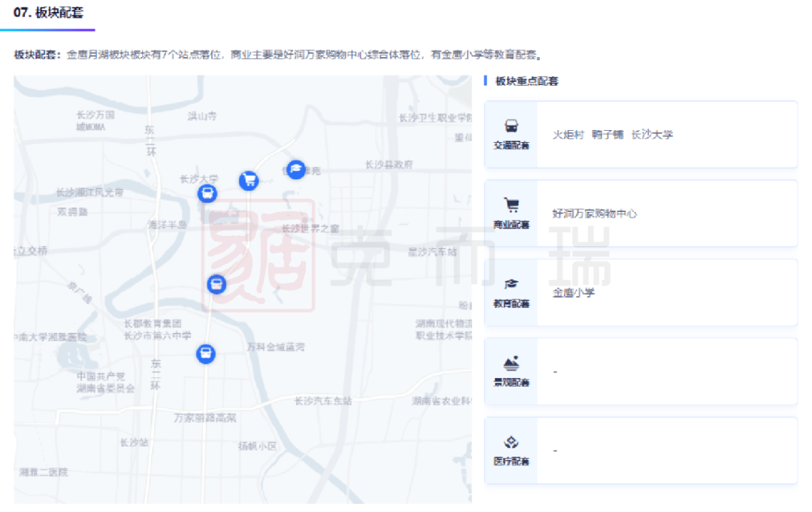Click the bus stop marker beside 长沙大学 on map
812x512 pixels.
(x=208, y=194)
